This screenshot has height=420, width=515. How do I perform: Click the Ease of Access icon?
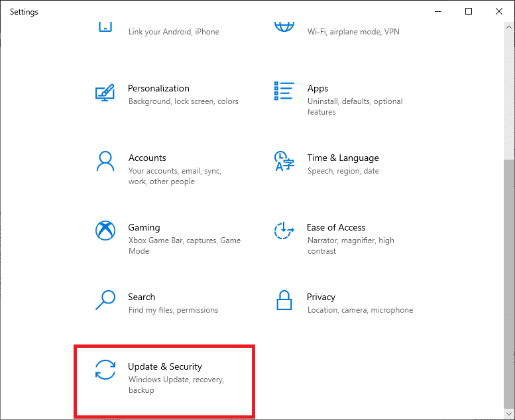tap(284, 231)
